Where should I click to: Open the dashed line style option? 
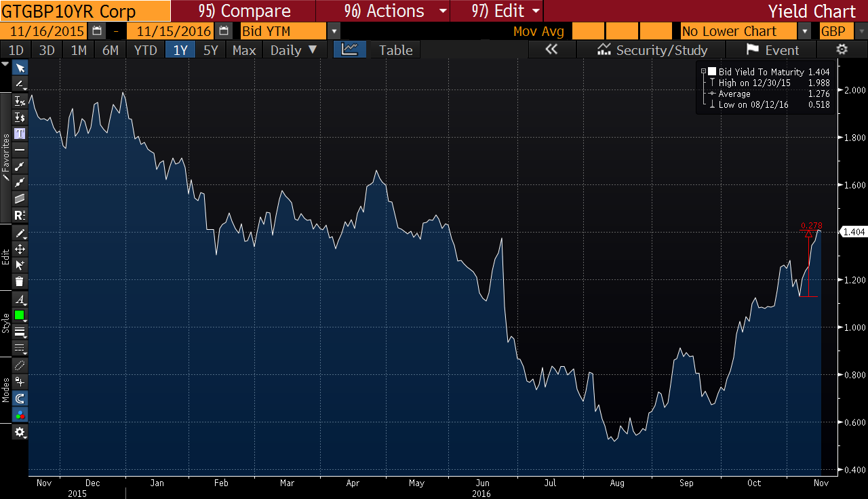coord(20,348)
